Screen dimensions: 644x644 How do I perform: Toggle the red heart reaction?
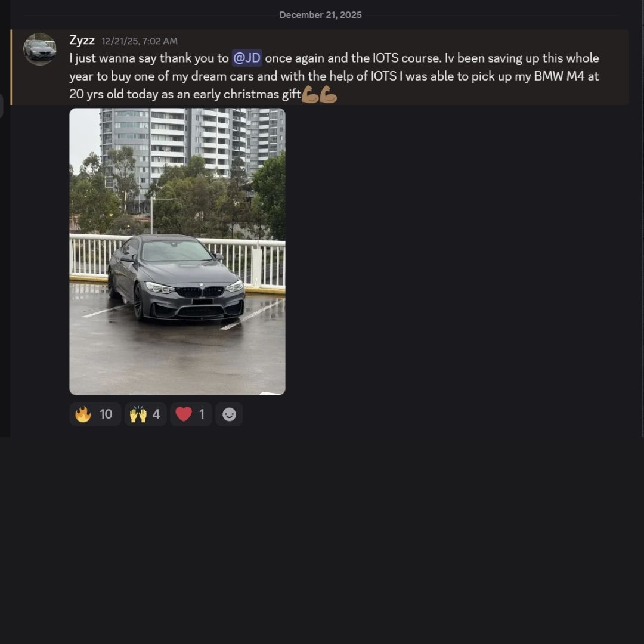[191, 414]
